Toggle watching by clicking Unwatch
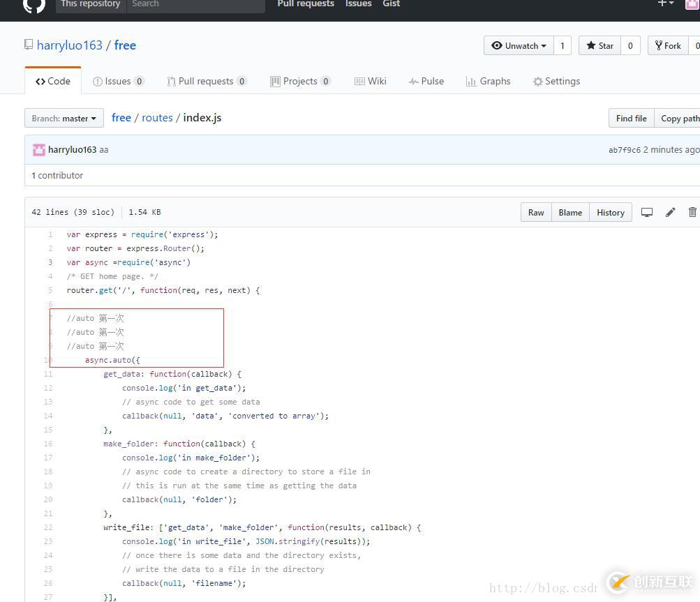This screenshot has height=602, width=700. (x=519, y=45)
